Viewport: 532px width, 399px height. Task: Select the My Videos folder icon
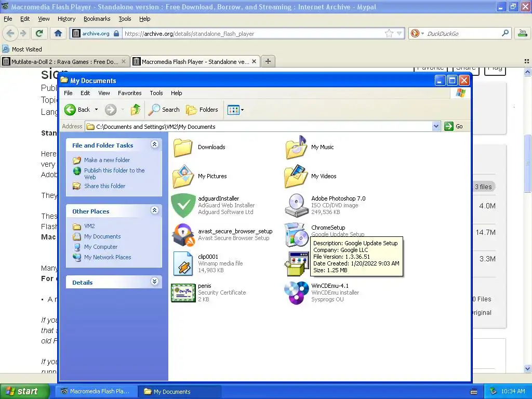coord(296,177)
